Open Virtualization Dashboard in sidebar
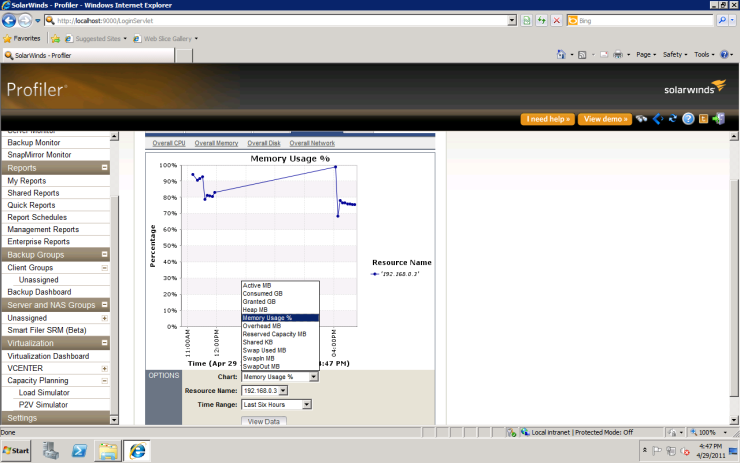The height and width of the screenshot is (463, 740). pyautogui.click(x=48, y=356)
